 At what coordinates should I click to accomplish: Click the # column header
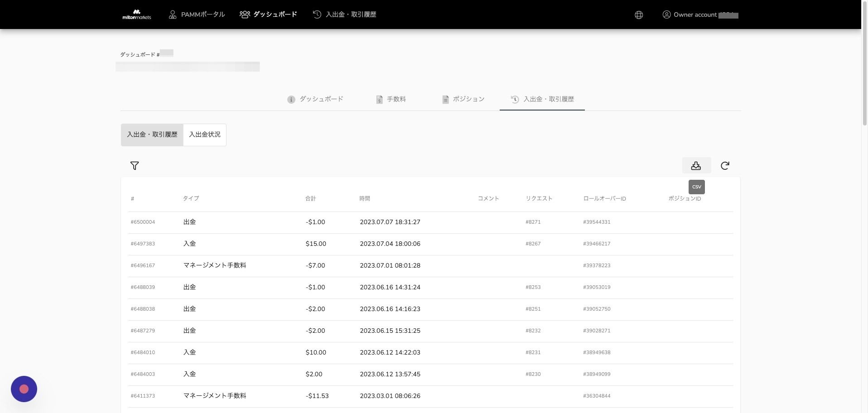tap(132, 199)
